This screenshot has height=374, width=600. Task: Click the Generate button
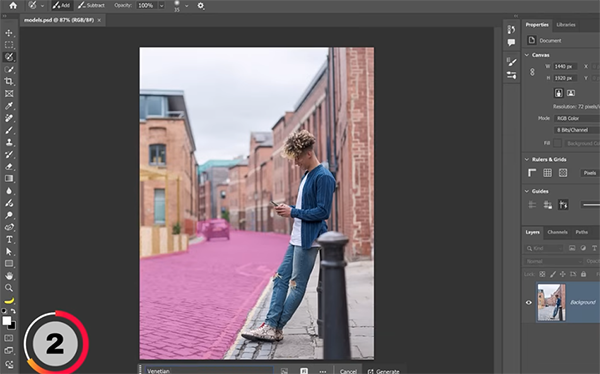(x=383, y=371)
